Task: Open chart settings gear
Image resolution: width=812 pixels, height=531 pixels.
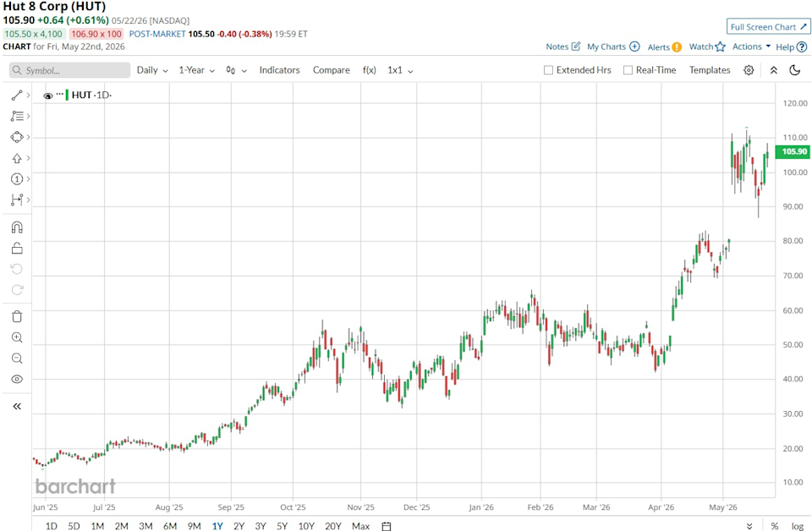Action: [x=749, y=70]
